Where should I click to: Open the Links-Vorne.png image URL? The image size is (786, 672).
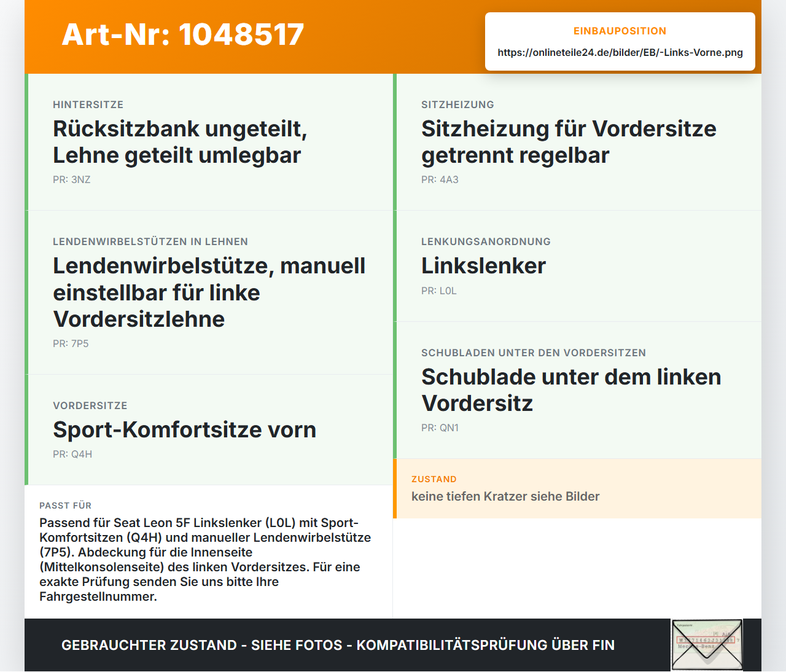click(620, 52)
